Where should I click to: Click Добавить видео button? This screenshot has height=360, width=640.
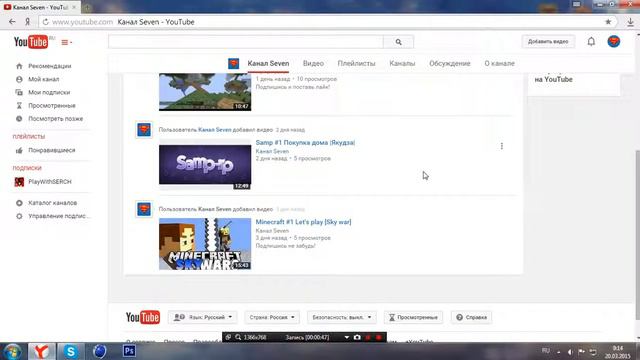click(548, 41)
